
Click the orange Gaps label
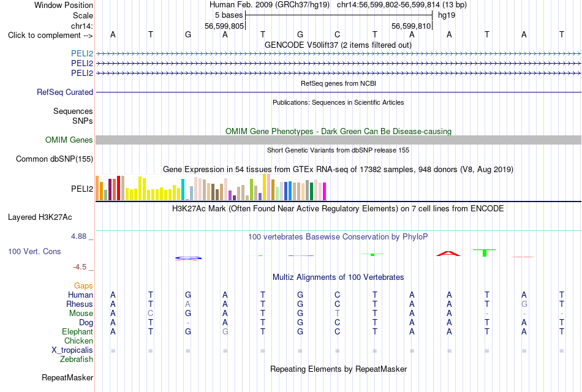tap(83, 286)
